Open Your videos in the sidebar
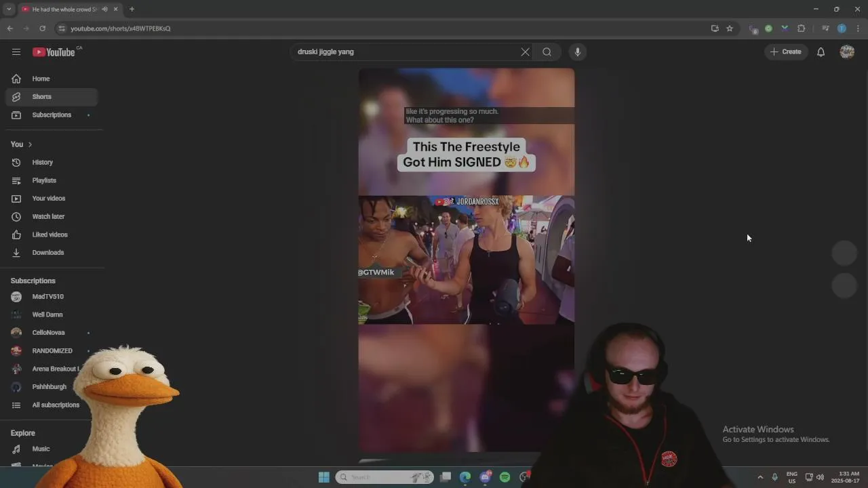This screenshot has width=868, height=488. pos(52,199)
